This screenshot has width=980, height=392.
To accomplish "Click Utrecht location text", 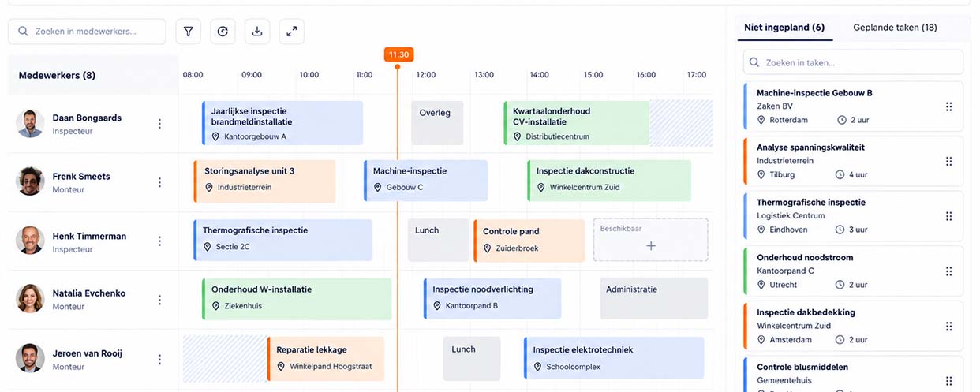I will [784, 285].
